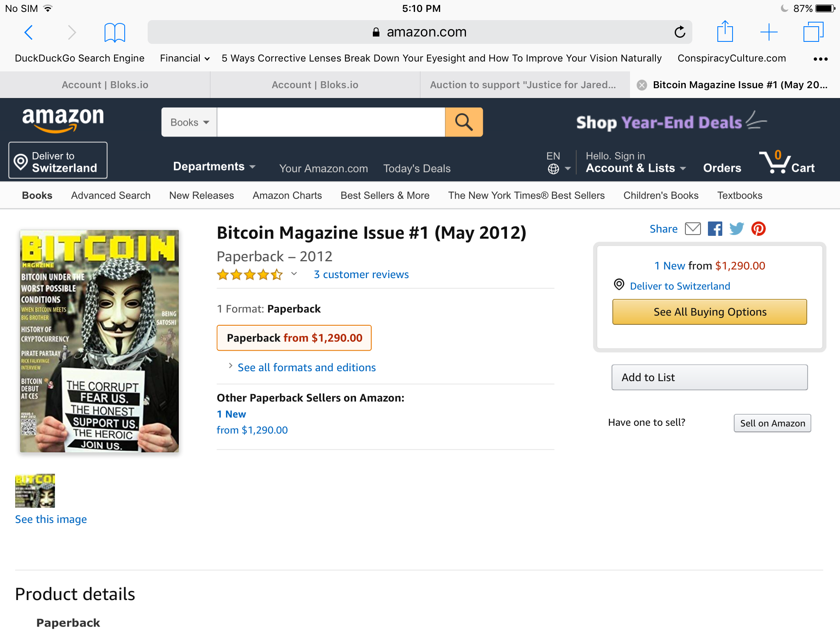
Task: Tap the small Bitcoin cover thumbnail
Action: (x=35, y=491)
